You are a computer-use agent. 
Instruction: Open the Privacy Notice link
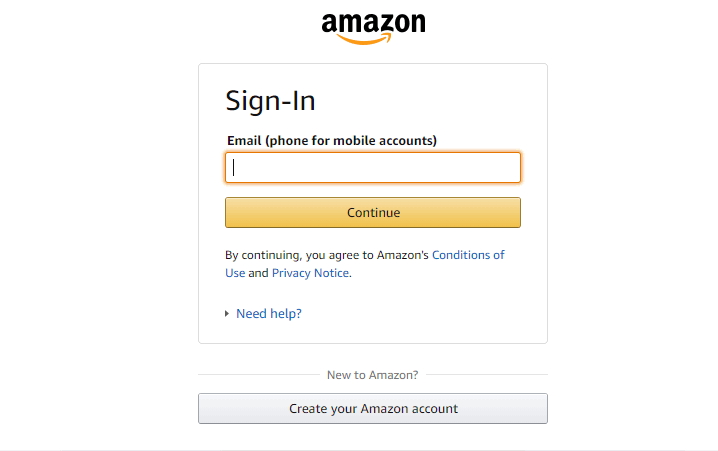[x=310, y=273]
